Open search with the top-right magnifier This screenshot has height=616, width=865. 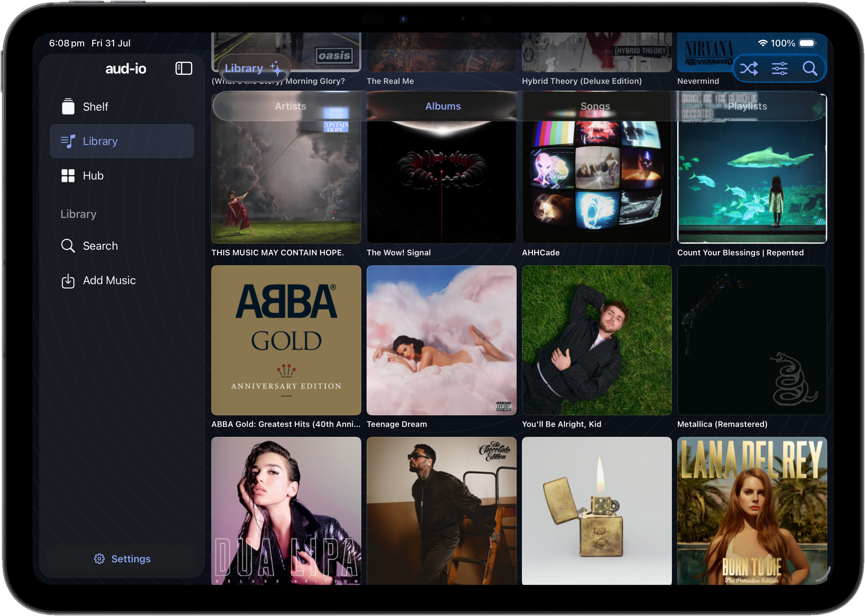pos(809,68)
